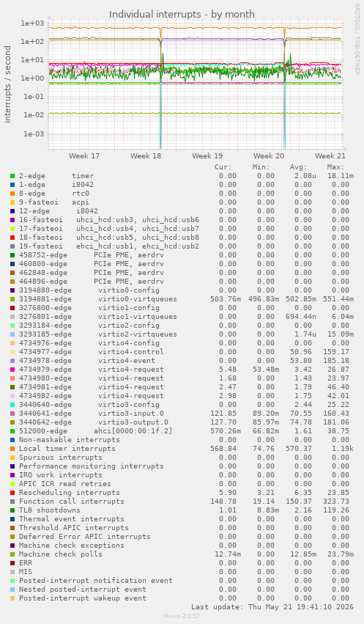Click the Avg: column header
Screen dimensions: 364x624
(298, 167)
